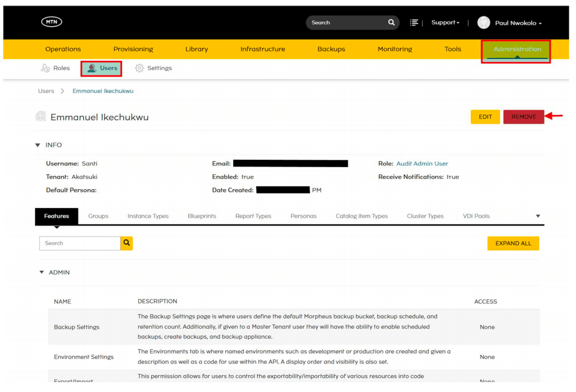Screen dimensions: 576x392
Task: Open the Support dropdown menu
Action: point(445,23)
